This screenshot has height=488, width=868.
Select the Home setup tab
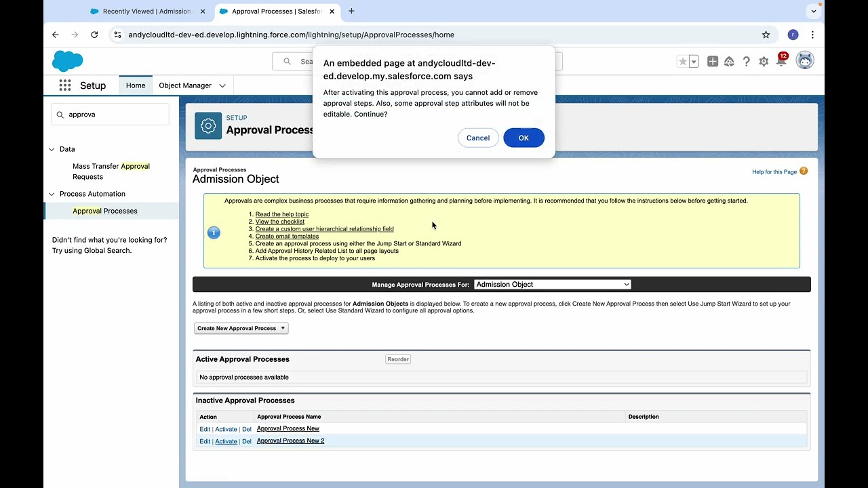(x=136, y=85)
